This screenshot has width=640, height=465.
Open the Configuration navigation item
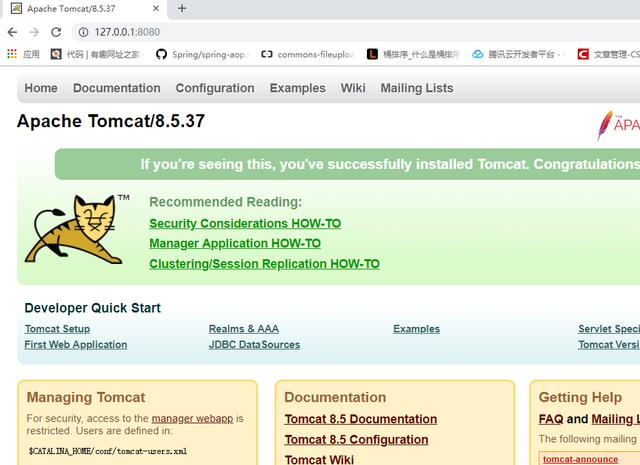pyautogui.click(x=215, y=88)
